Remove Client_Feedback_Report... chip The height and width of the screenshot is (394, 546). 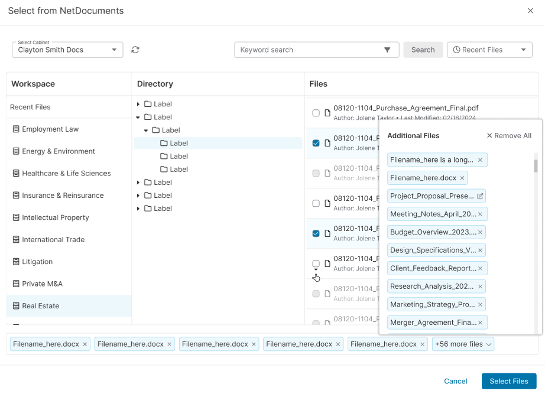[x=480, y=269]
